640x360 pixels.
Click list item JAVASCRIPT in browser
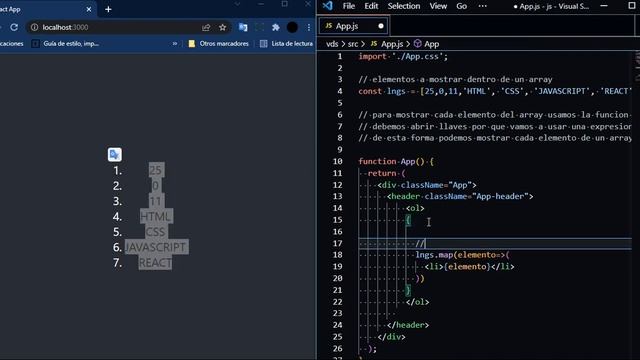pyautogui.click(x=156, y=247)
